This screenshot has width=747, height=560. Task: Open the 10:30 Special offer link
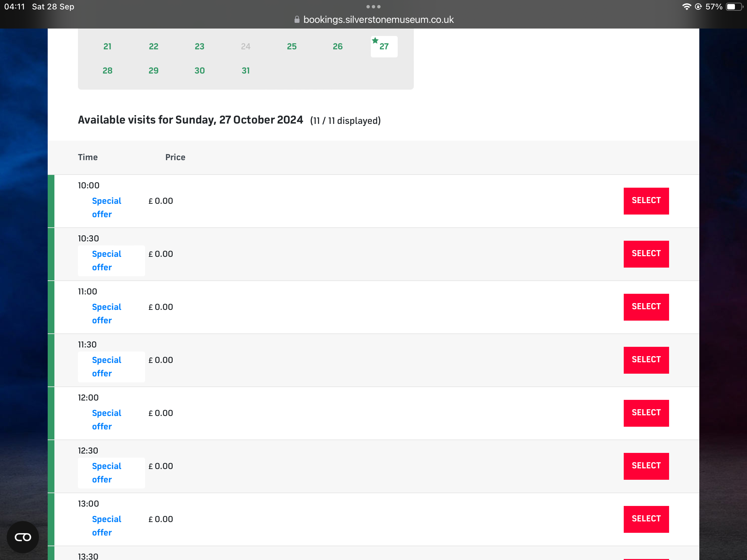tap(106, 261)
